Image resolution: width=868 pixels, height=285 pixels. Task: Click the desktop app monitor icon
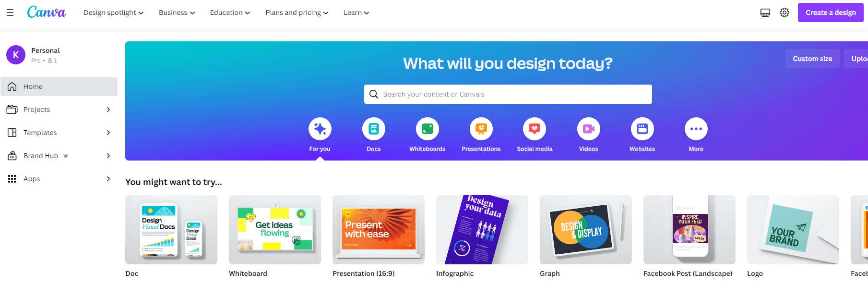pos(765,12)
